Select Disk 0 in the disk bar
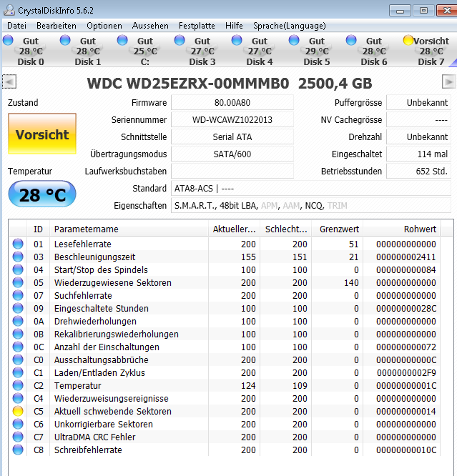Viewport: 457px width, 476px height. 30,51
